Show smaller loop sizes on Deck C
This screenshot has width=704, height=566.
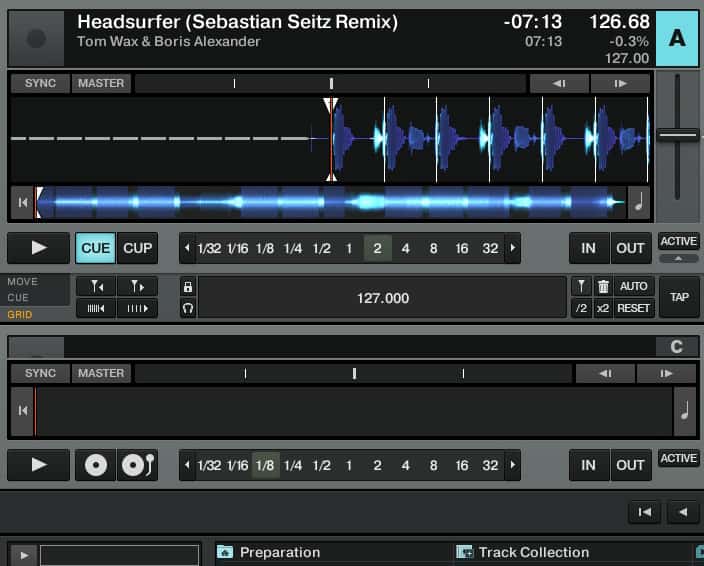coord(187,465)
